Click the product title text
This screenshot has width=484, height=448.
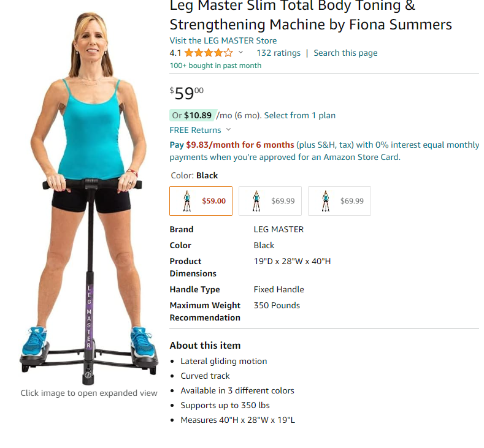click(x=310, y=15)
